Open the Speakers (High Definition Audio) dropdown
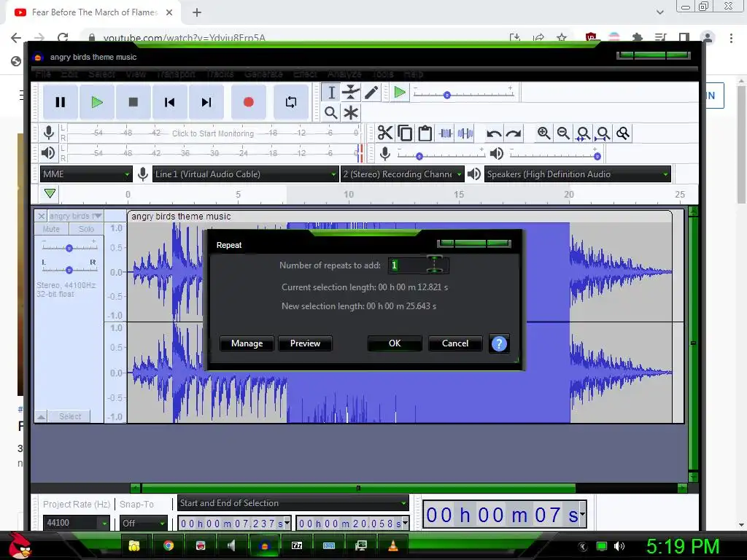 (x=578, y=174)
